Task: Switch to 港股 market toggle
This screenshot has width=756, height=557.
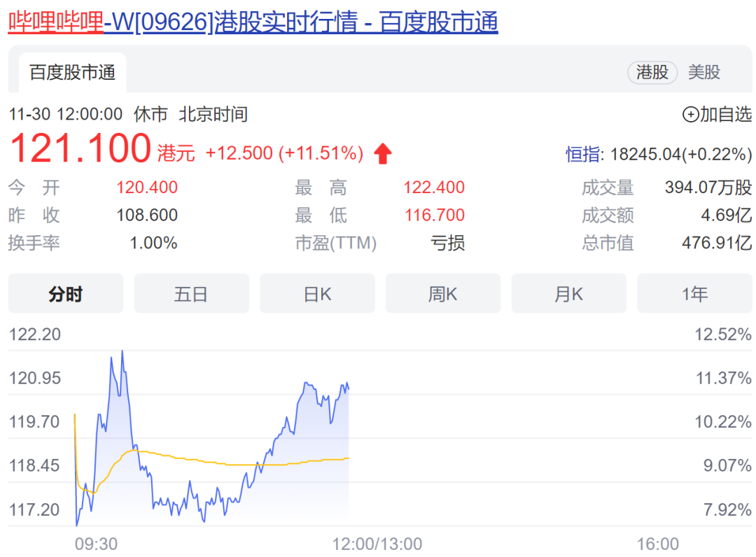Action: tap(652, 72)
